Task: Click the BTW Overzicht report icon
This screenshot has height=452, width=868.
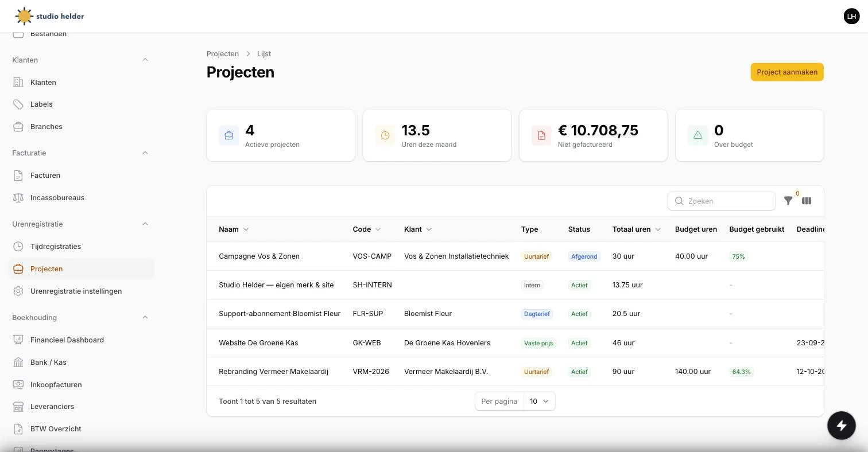Action: pyautogui.click(x=18, y=429)
